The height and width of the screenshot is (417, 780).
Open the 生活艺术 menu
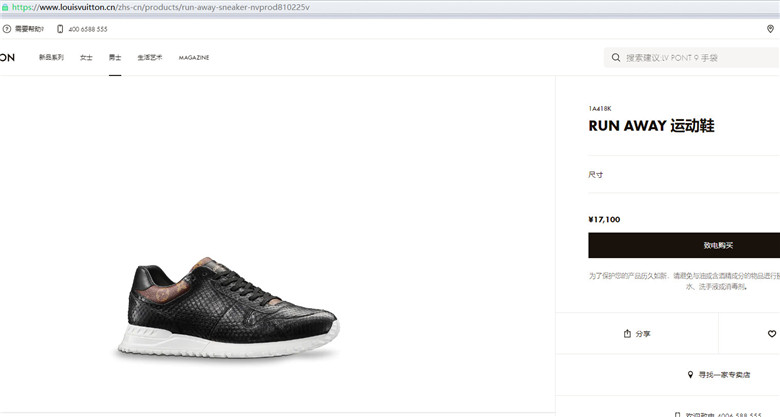tap(150, 58)
